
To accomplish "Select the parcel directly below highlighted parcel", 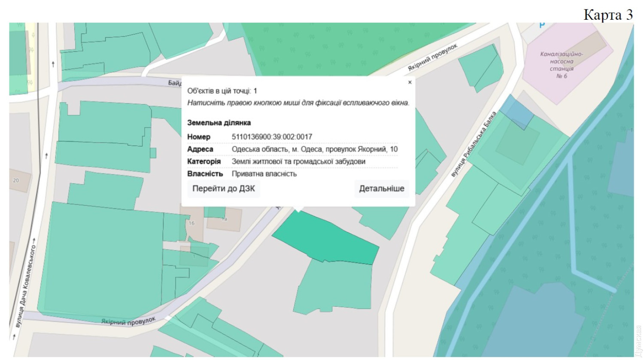I will (335, 286).
